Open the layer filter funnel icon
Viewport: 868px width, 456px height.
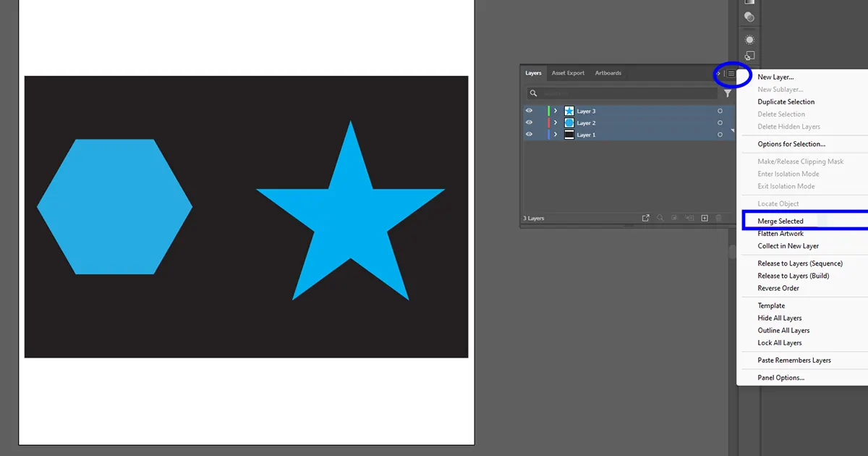pyautogui.click(x=728, y=93)
